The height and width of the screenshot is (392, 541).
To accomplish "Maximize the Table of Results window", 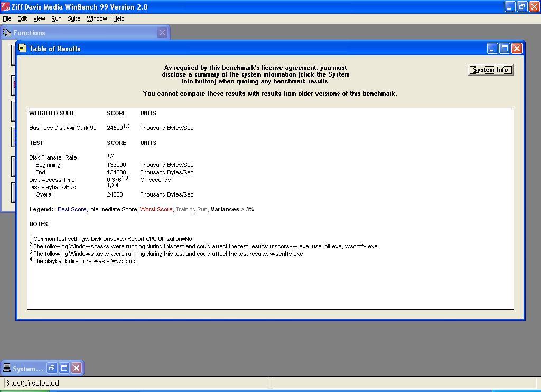I will (x=505, y=49).
